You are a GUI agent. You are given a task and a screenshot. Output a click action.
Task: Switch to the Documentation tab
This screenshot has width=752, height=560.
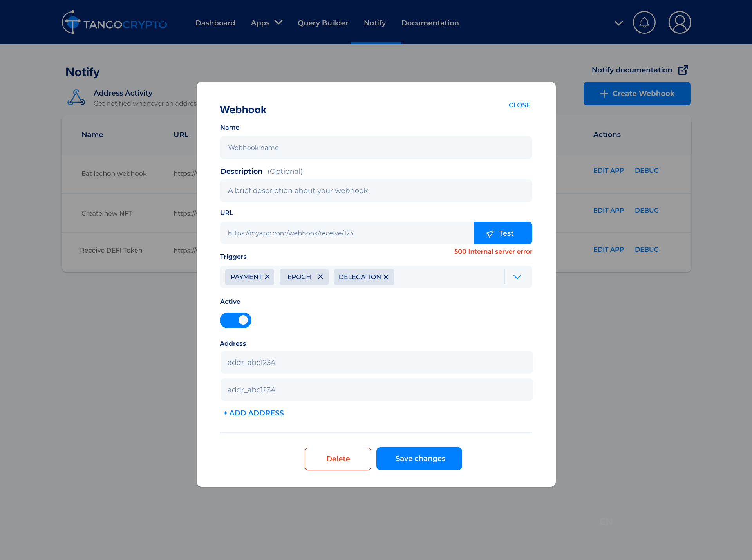click(430, 23)
